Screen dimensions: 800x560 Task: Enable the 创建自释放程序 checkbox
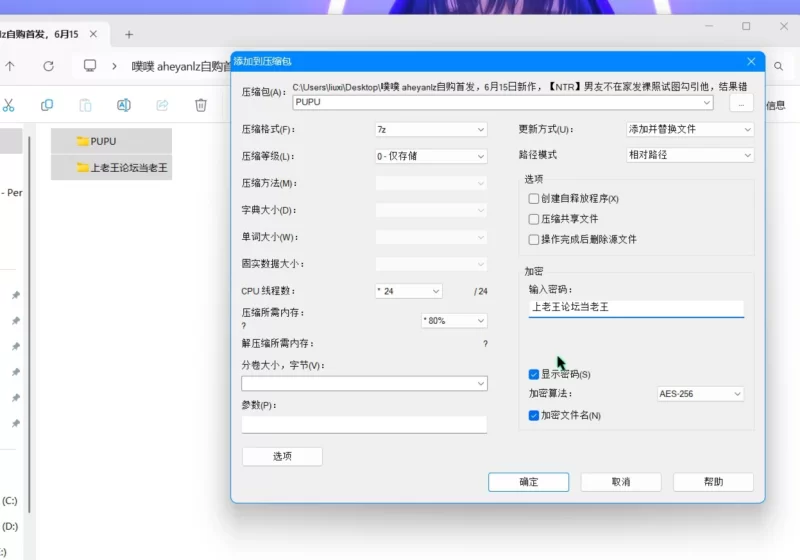(x=534, y=199)
